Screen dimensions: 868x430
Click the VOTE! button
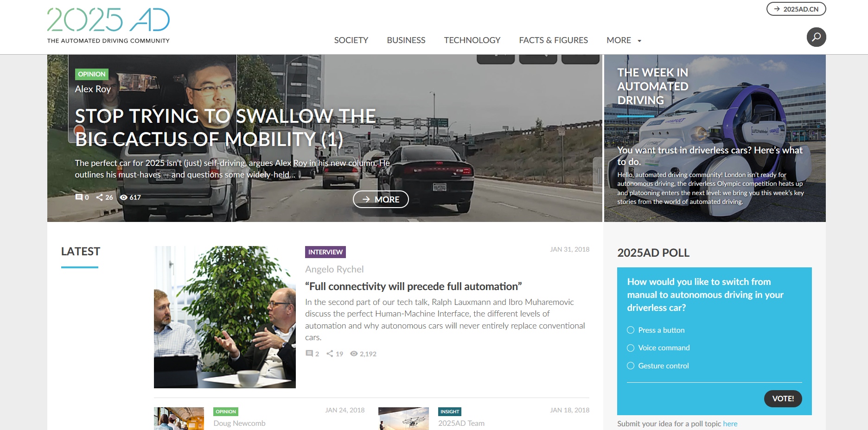click(x=783, y=398)
